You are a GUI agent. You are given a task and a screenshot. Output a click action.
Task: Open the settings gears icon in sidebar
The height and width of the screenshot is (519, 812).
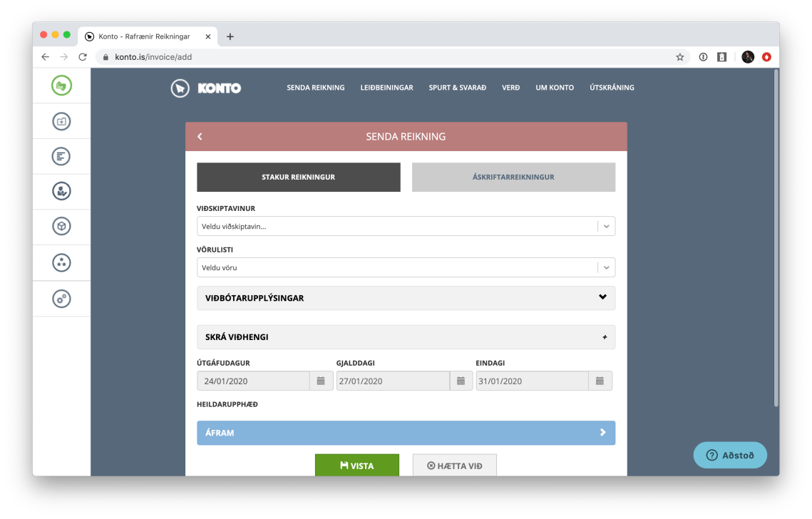click(61, 299)
